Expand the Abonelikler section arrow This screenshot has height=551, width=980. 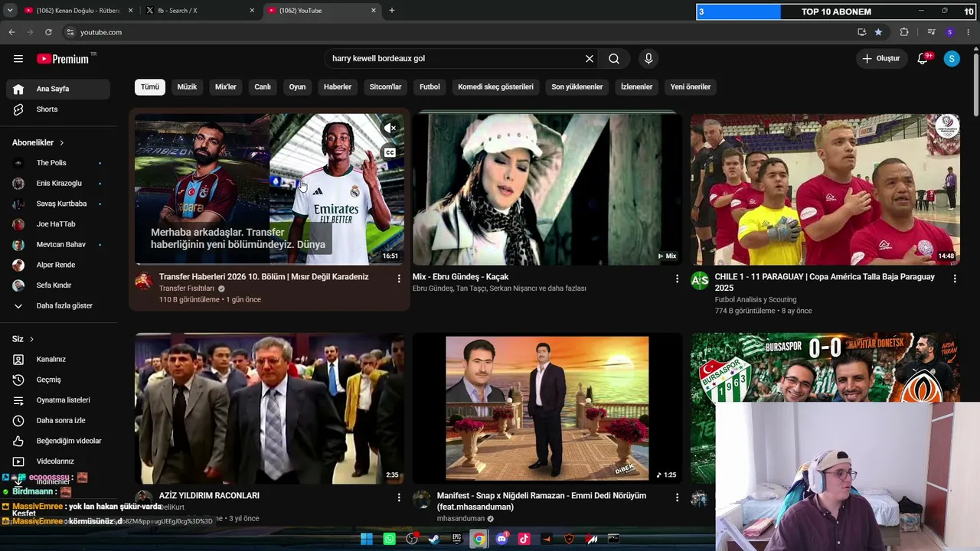pos(62,143)
